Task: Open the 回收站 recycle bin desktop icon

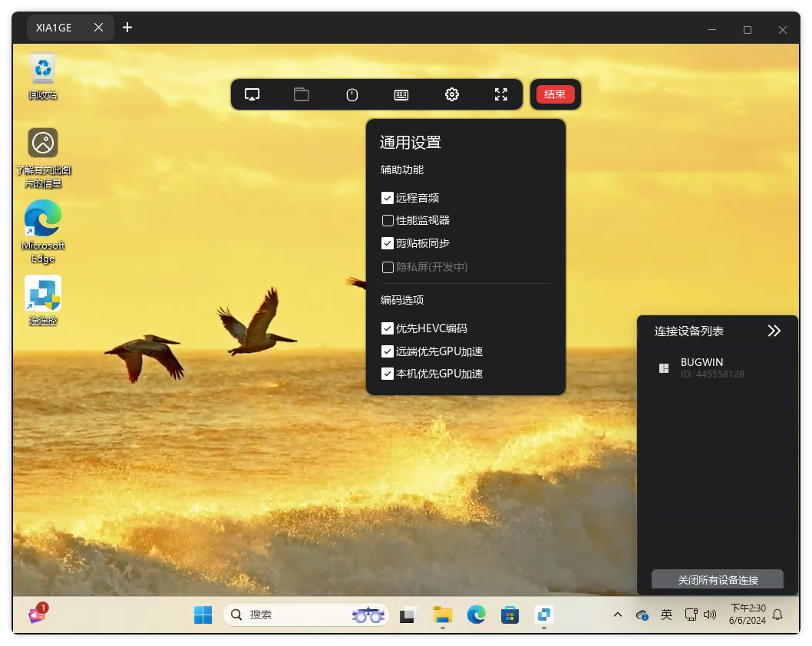Action: coord(43,76)
